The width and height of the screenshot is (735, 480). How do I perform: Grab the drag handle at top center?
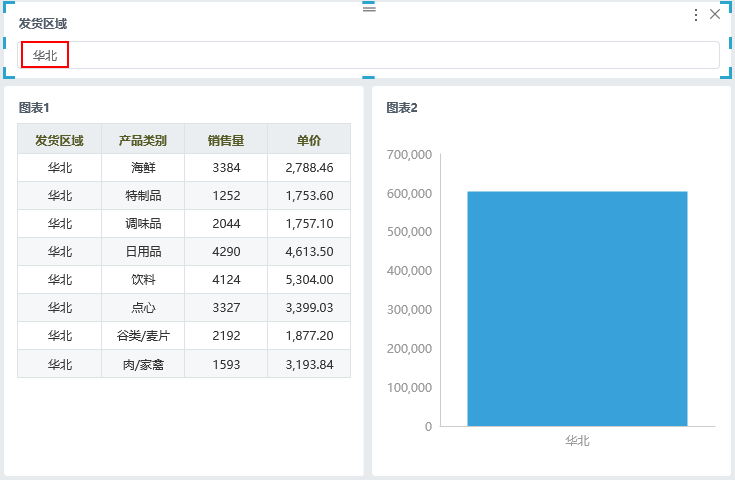click(369, 8)
